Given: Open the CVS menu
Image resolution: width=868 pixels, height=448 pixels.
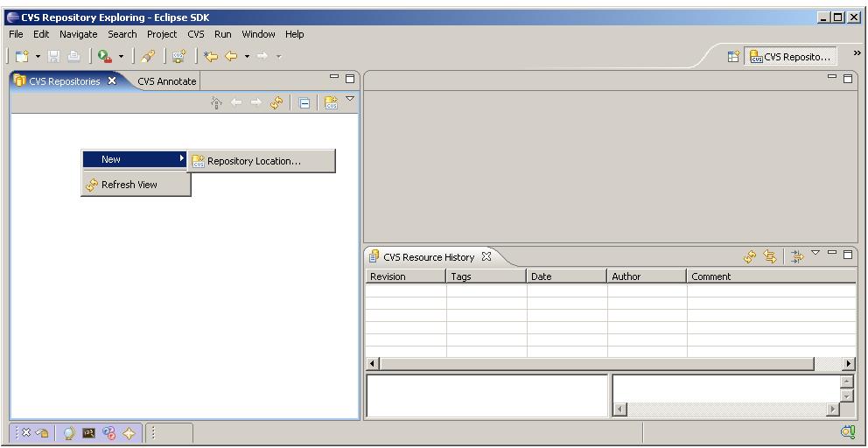Looking at the screenshot, I should (x=195, y=34).
